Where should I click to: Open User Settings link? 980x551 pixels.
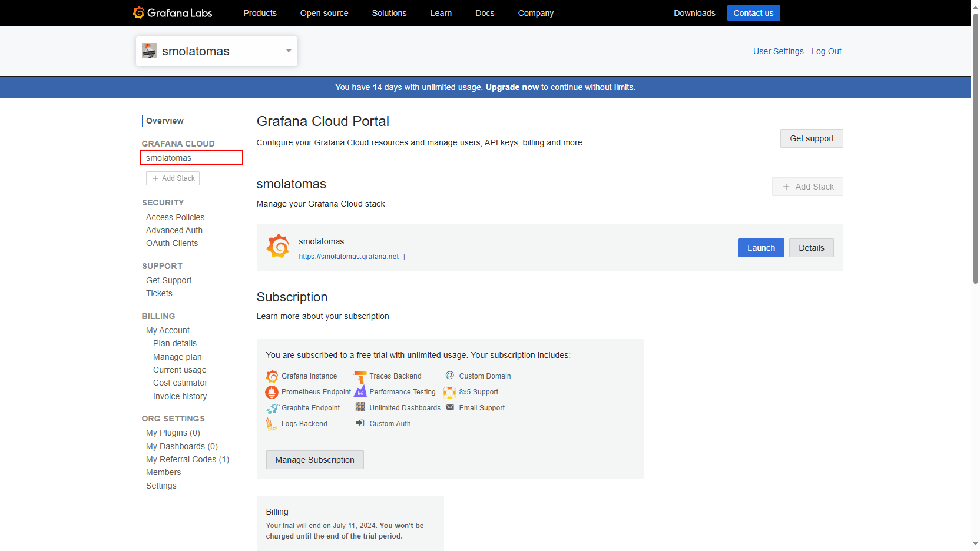point(778,51)
